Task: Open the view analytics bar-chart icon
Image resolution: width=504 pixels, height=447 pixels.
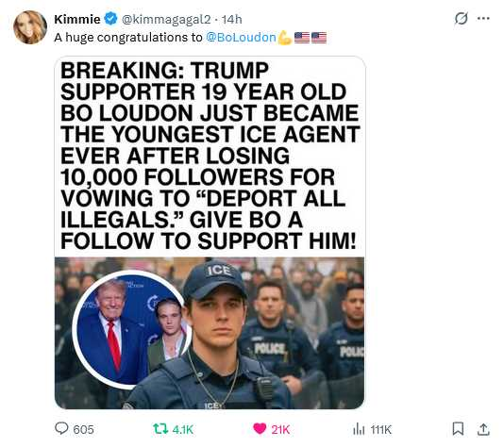Action: (359, 429)
